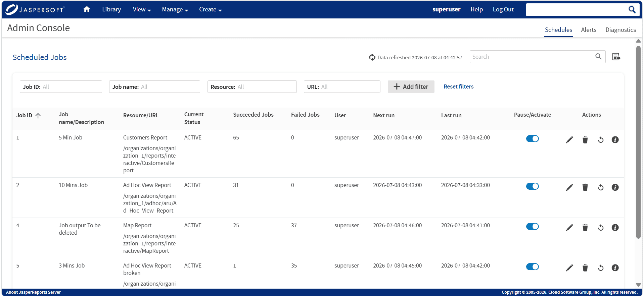Viewport: 644px width, 296px height.
Task: Open the Create dropdown menu
Action: pyautogui.click(x=210, y=9)
